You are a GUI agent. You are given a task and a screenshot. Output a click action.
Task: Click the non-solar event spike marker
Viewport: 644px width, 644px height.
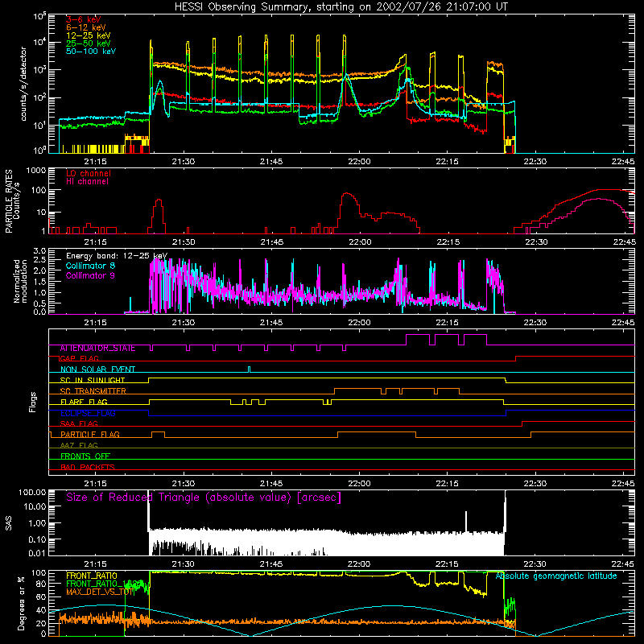coord(249,369)
